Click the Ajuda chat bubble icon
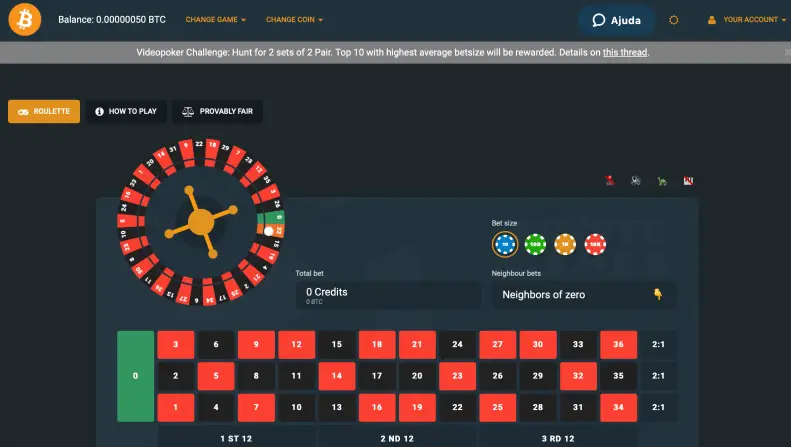Screen dimensions: 791x447 [x=599, y=20]
